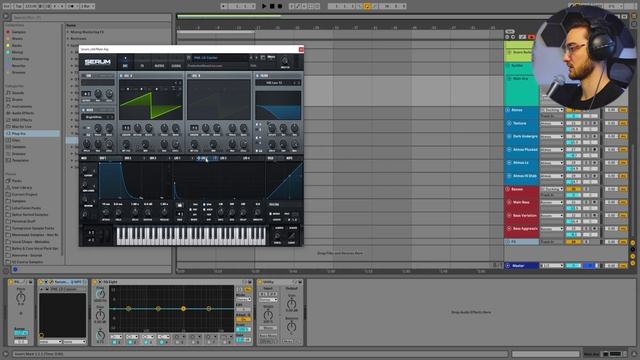Click the EQ Eight Gain knob
This screenshot has width=640, height=360.
pyautogui.click(x=100, y=315)
